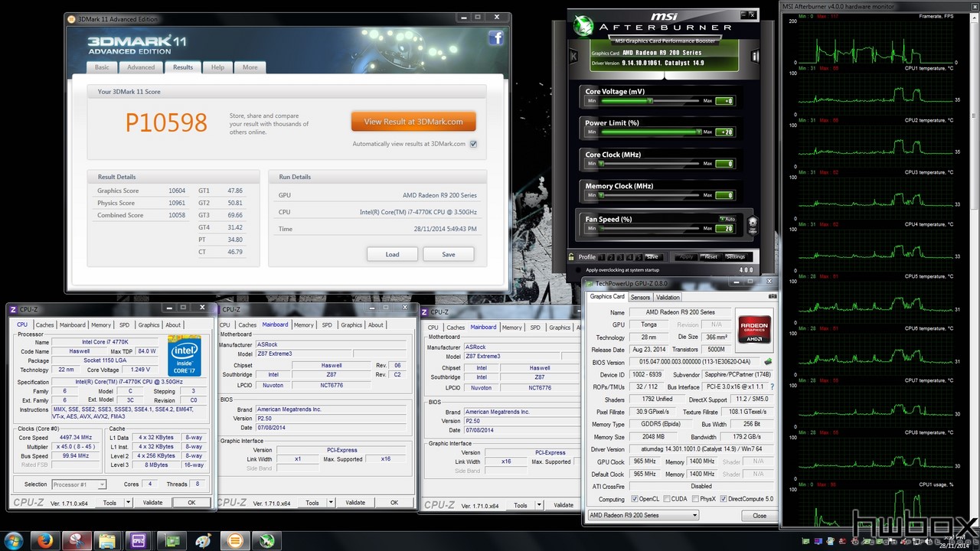
Task: Open Windows Explorer from the taskbar
Action: (x=107, y=541)
